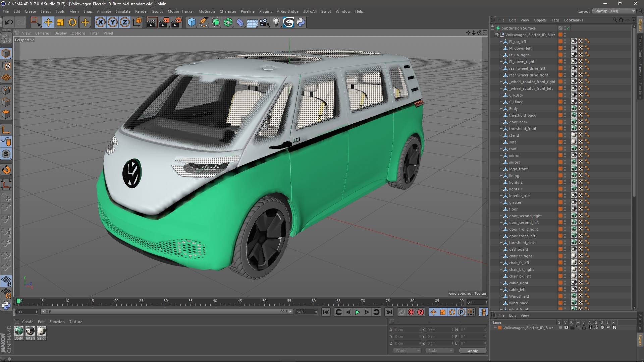The image size is (644, 362).
Task: Toggle the layer visibility eye for Volkswagen_Electric_ID_Buzz
Action: tap(566, 327)
